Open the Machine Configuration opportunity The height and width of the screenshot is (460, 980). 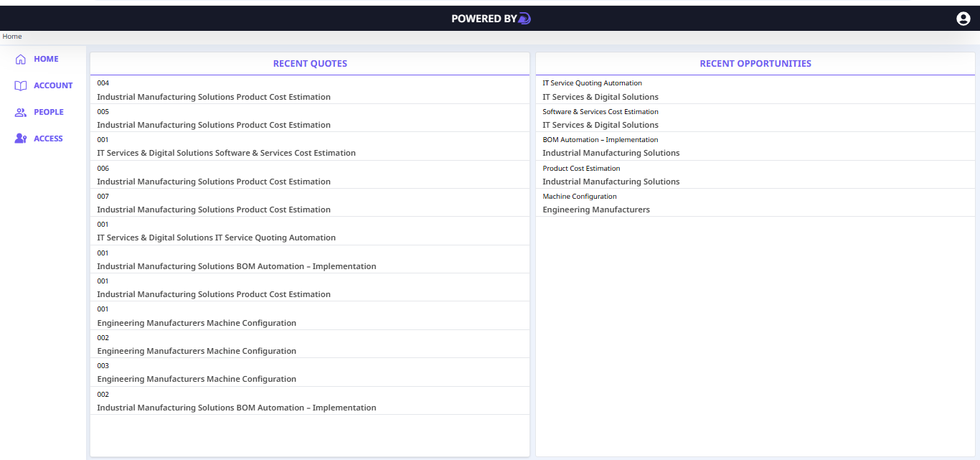pyautogui.click(x=580, y=197)
